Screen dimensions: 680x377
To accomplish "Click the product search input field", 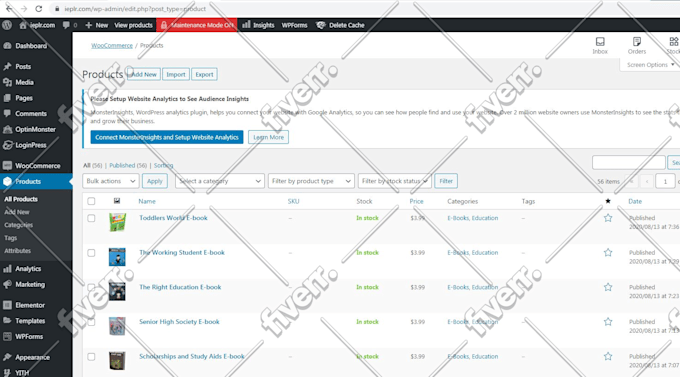I will pyautogui.click(x=628, y=163).
